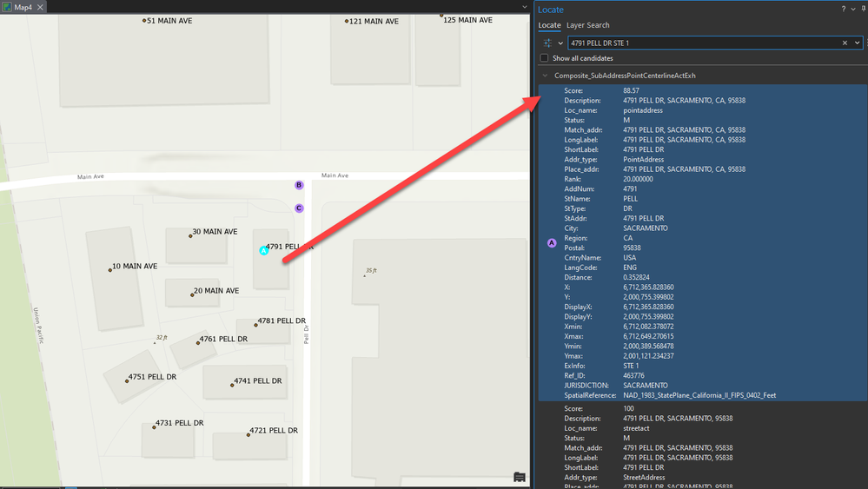This screenshot has width=868, height=489.
Task: Click the 4731 PELL DR address label
Action: pyautogui.click(x=179, y=423)
